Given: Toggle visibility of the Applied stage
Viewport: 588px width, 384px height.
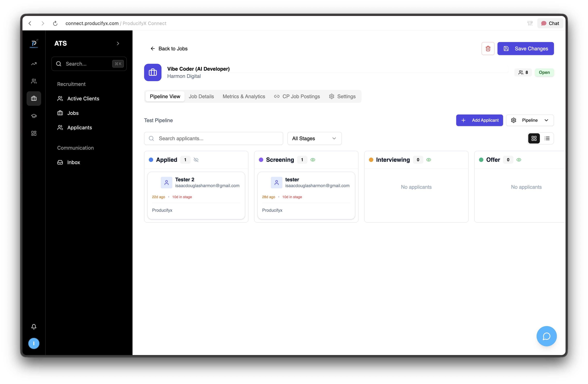Looking at the screenshot, I should point(196,160).
